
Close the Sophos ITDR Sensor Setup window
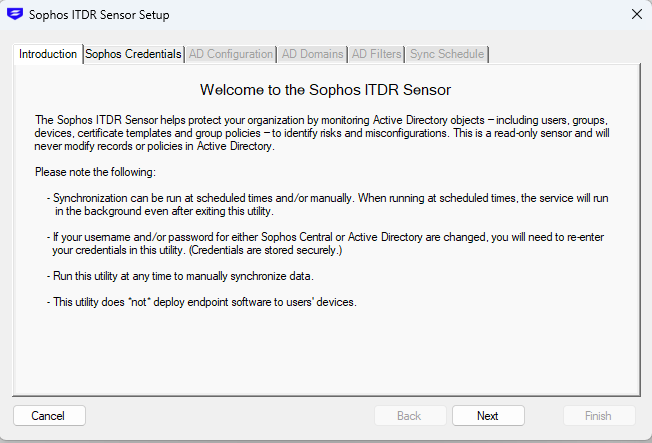click(x=637, y=15)
